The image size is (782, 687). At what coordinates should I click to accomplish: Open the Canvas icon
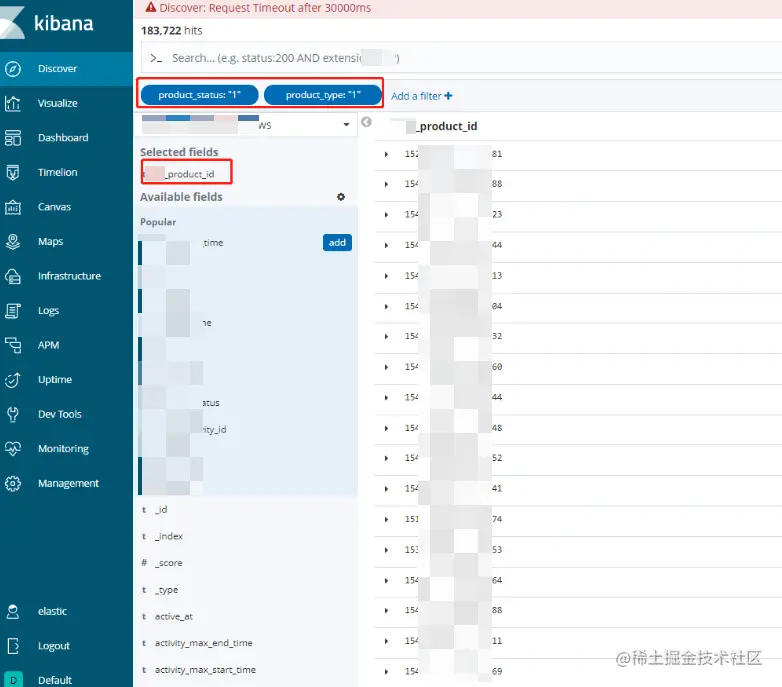[x=12, y=207]
